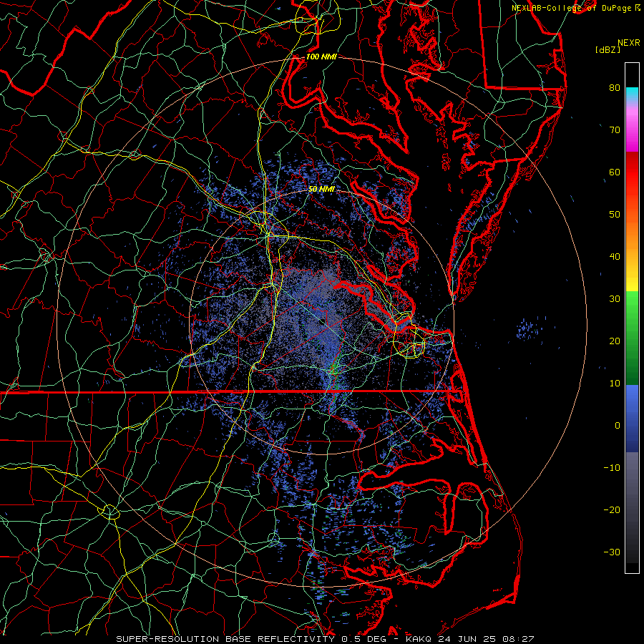Click the 60 value on the dBZ scale
This screenshot has width=644, height=644.
pyautogui.click(x=615, y=172)
